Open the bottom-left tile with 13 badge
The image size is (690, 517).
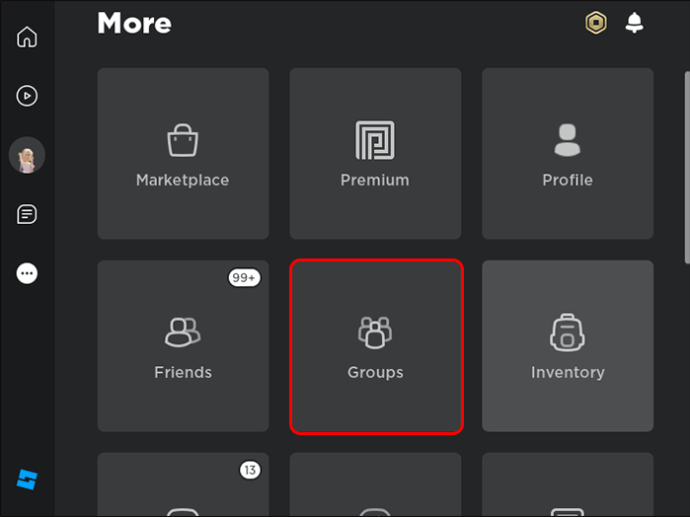pos(183,484)
